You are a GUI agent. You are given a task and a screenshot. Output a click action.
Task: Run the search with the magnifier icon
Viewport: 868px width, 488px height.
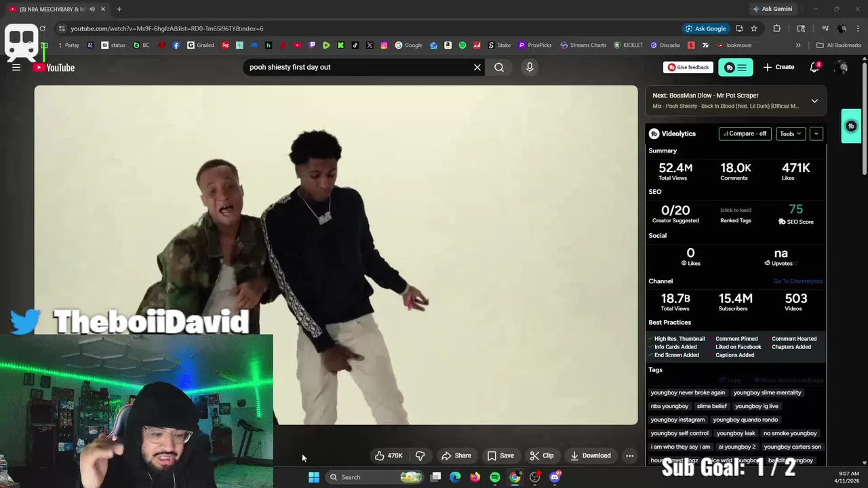[x=499, y=67]
